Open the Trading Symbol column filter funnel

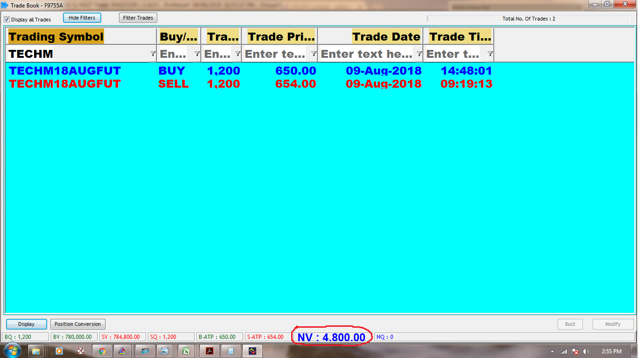pyautogui.click(x=153, y=54)
